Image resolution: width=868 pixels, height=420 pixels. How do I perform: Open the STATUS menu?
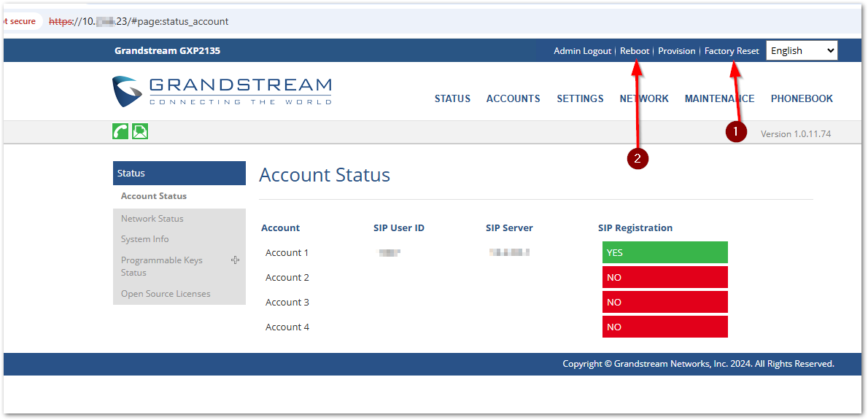452,98
